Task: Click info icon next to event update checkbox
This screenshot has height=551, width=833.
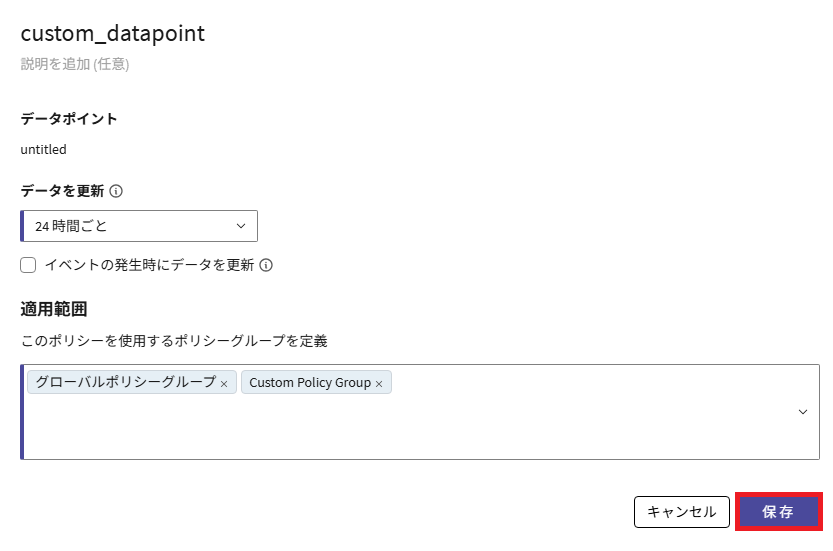Action: tap(267, 265)
